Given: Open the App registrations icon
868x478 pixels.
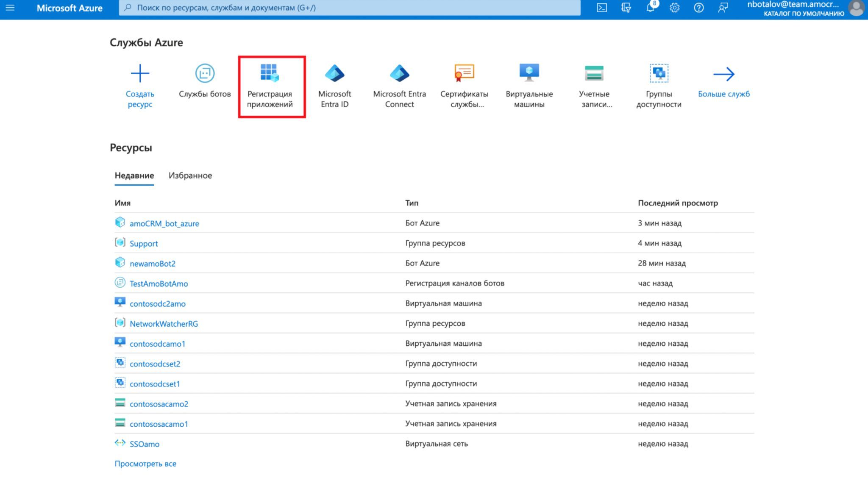Looking at the screenshot, I should [x=270, y=73].
